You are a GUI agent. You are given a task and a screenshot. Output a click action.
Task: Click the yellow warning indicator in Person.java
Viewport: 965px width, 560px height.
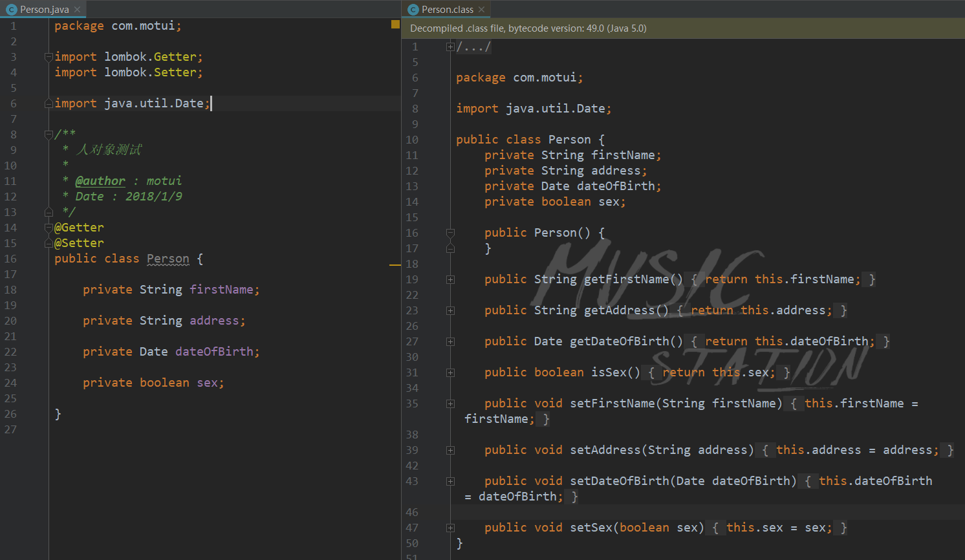pos(395,24)
